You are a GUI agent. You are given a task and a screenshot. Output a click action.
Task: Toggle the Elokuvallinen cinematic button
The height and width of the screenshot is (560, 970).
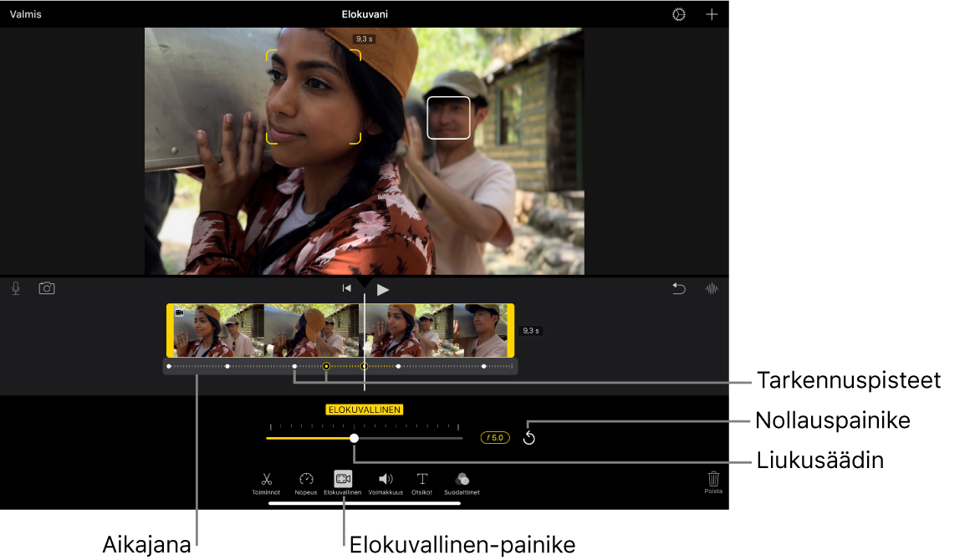pos(343,483)
